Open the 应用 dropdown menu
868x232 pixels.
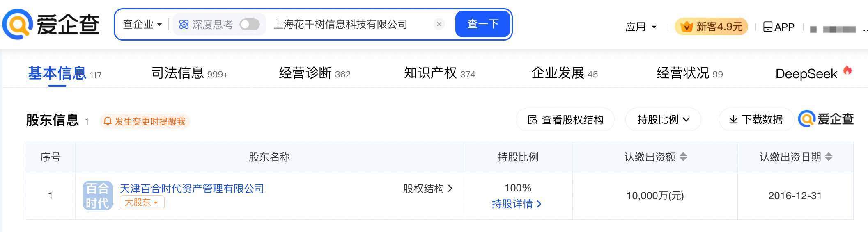[641, 27]
